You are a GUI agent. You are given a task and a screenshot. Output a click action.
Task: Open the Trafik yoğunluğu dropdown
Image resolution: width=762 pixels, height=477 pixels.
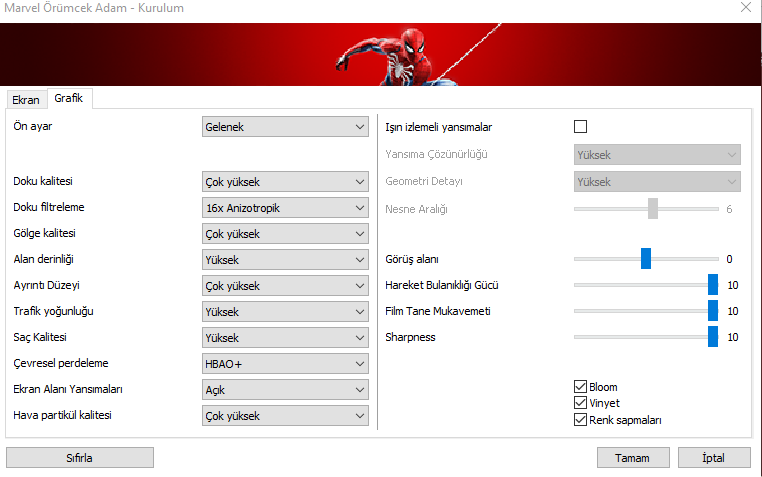pyautogui.click(x=285, y=312)
